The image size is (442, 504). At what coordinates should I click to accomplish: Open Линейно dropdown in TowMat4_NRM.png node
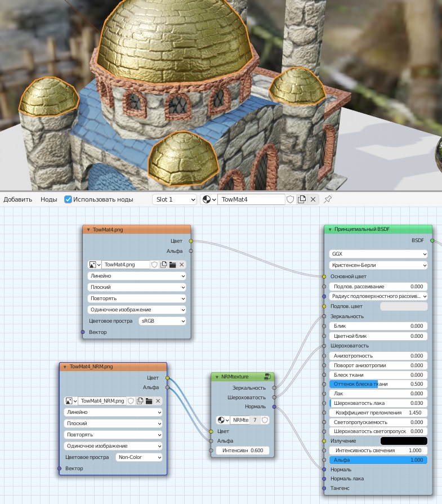pyautogui.click(x=113, y=412)
